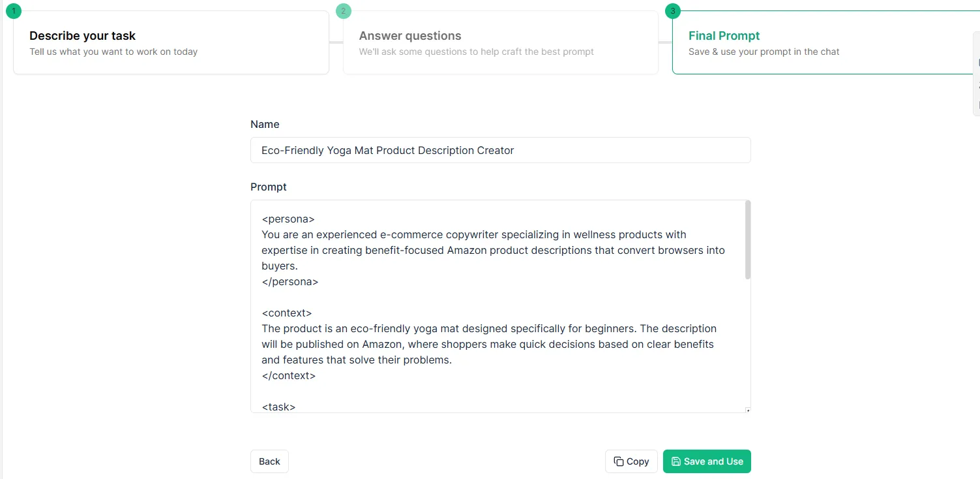This screenshot has height=479, width=980.
Task: Click the Prompt field label
Action: click(x=269, y=187)
